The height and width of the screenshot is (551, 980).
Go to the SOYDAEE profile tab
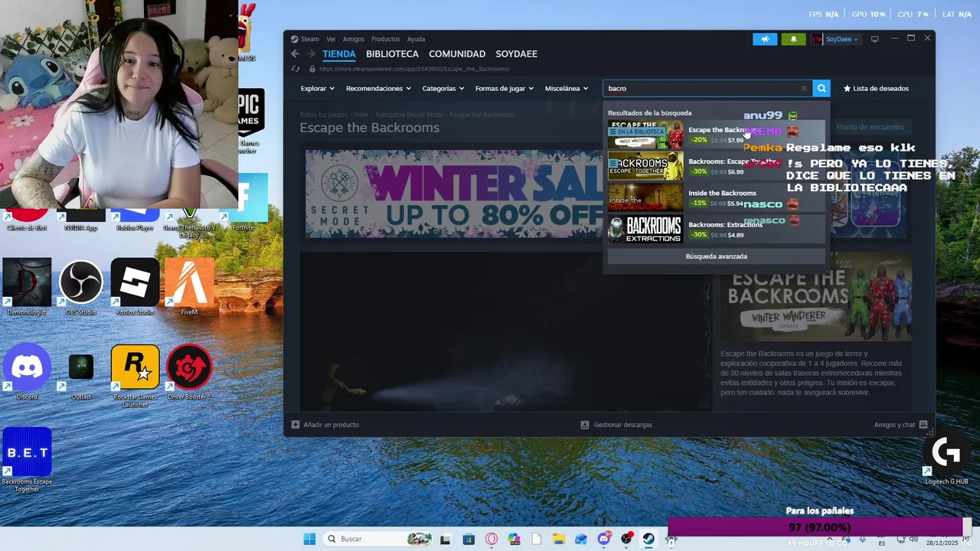(x=516, y=54)
